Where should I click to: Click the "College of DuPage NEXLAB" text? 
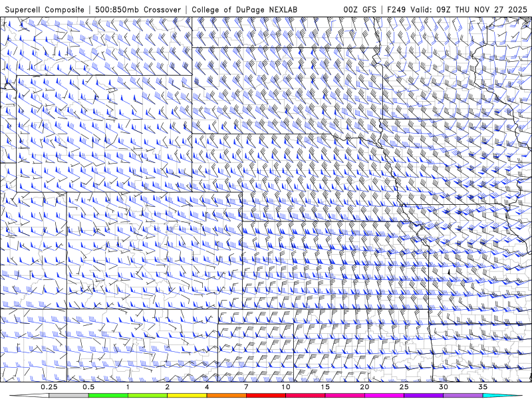pos(244,9)
